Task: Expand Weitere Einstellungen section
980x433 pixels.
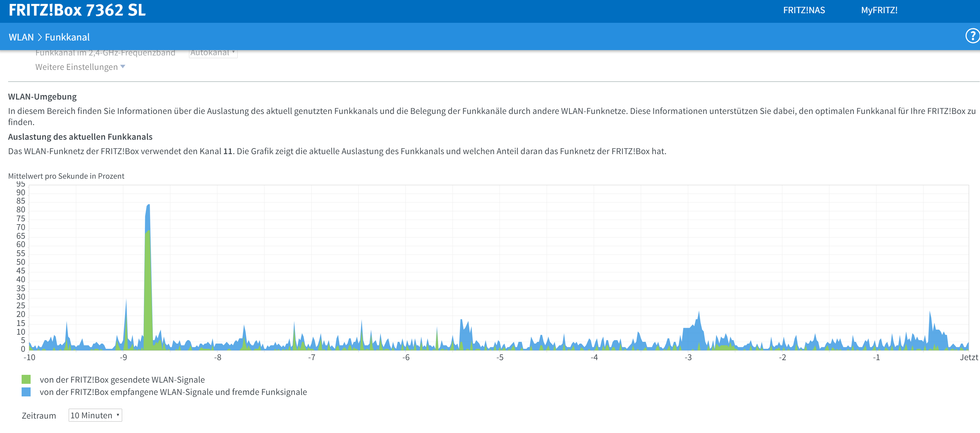Action: pos(77,67)
